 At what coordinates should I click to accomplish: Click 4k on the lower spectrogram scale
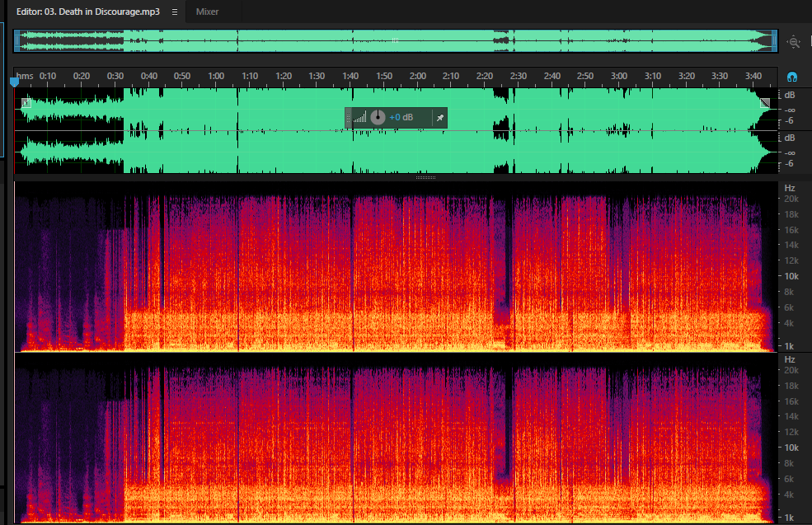[x=789, y=495]
